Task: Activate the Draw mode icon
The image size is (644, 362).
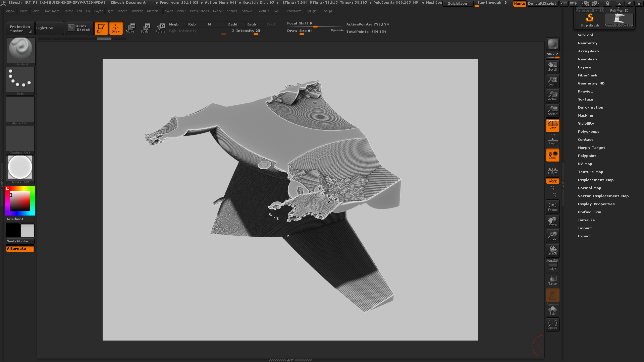Action: 116,28
